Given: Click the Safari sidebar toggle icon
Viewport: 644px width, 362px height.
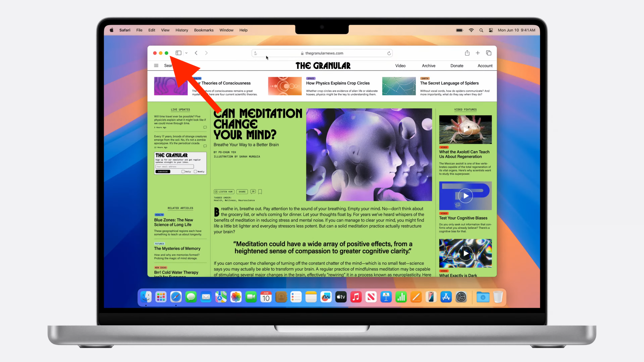Looking at the screenshot, I should tap(178, 52).
